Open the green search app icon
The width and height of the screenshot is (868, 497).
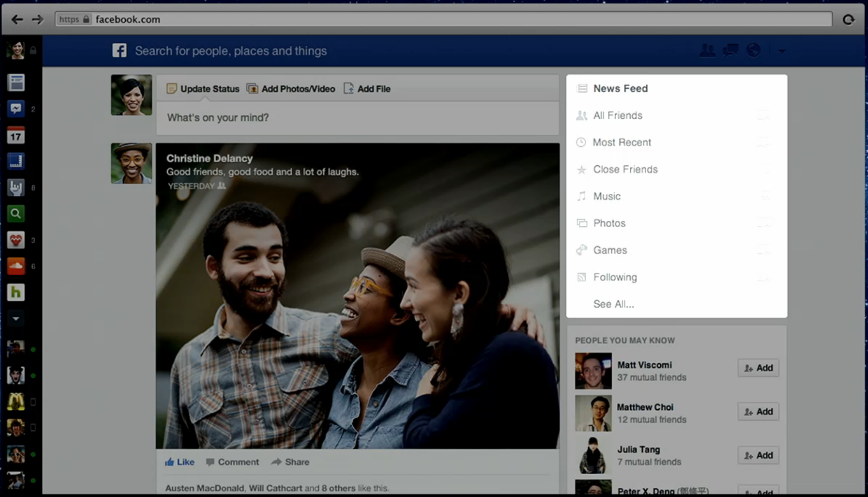[x=16, y=213]
